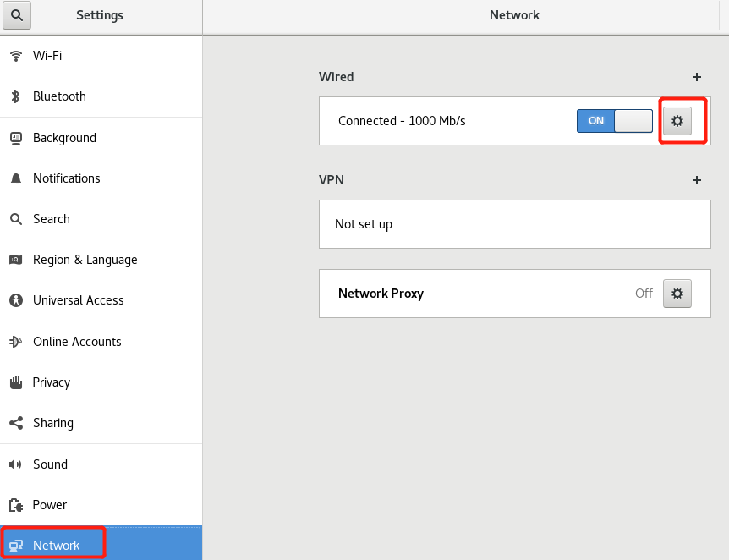Click the Sound speaker icon
Image resolution: width=729 pixels, height=560 pixels.
tap(16, 464)
